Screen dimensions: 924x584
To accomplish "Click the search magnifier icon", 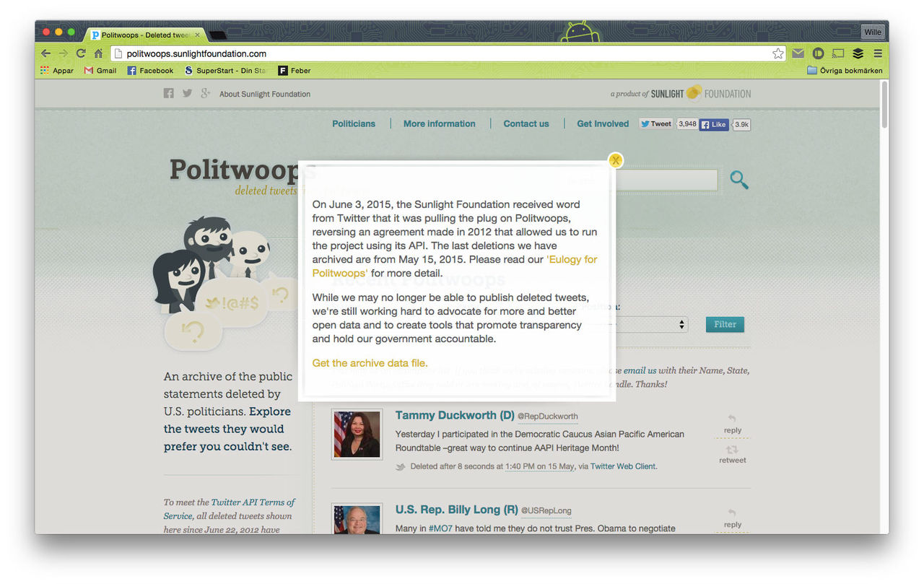I will pyautogui.click(x=738, y=180).
